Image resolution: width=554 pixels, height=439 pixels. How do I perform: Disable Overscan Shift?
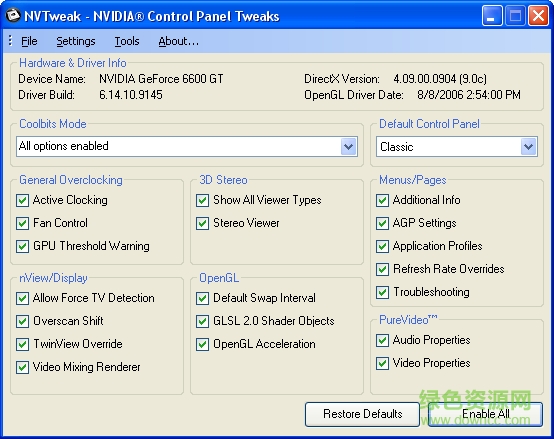pyautogui.click(x=23, y=321)
